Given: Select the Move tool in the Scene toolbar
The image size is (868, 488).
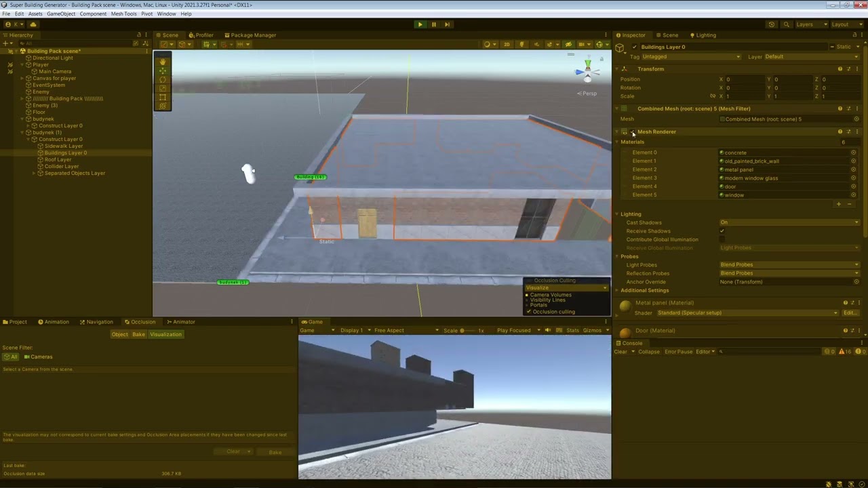Looking at the screenshot, I should (163, 70).
